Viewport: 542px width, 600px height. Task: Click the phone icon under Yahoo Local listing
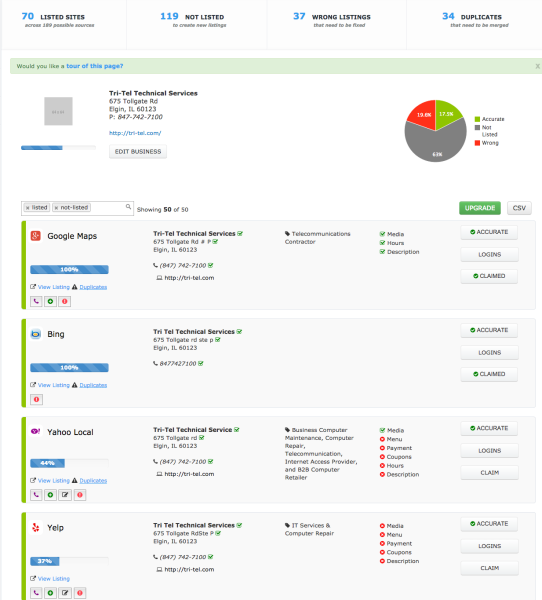click(36, 495)
